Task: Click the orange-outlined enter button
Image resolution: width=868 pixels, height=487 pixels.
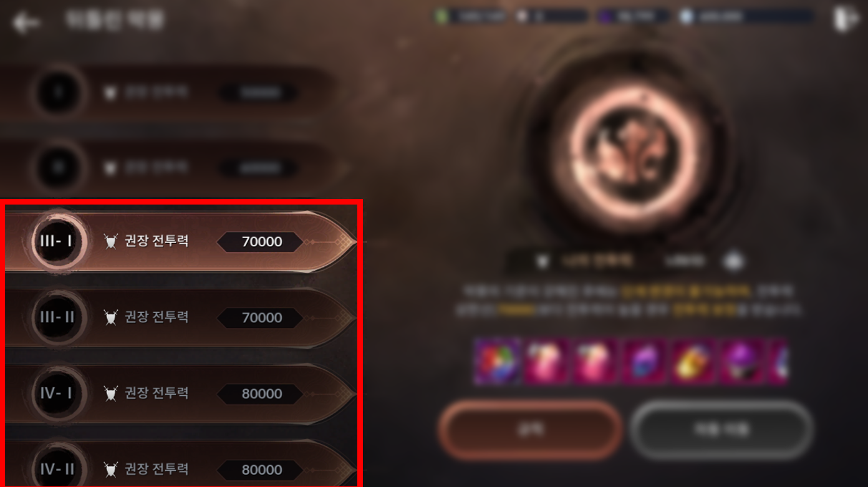Action: pyautogui.click(x=530, y=430)
